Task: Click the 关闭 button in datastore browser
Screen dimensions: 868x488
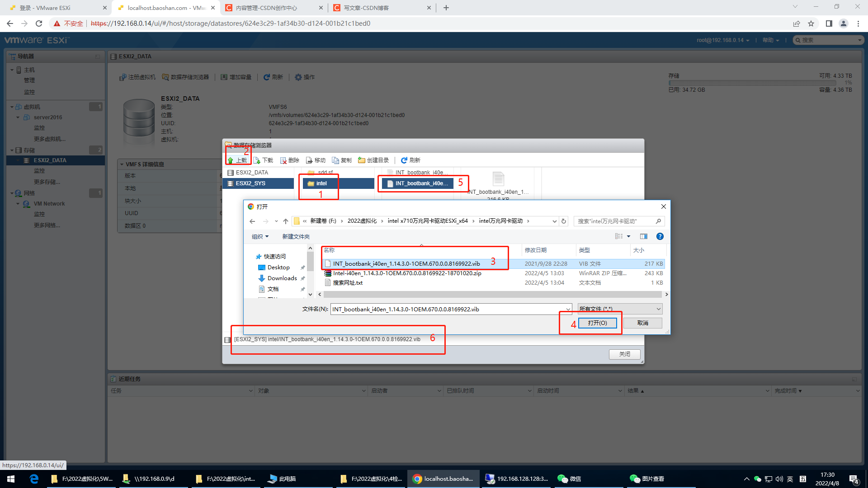Action: [624, 354]
